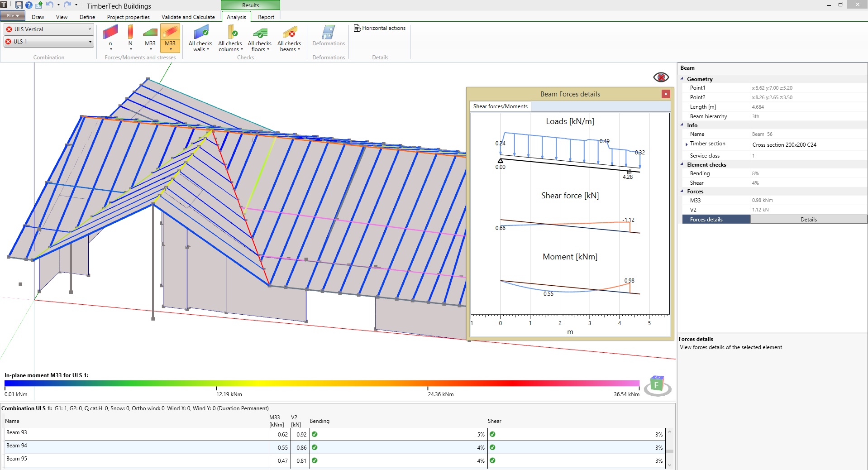Viewport: 868px width, 470px height.
Task: Click the green Results context tab
Action: tap(250, 5)
